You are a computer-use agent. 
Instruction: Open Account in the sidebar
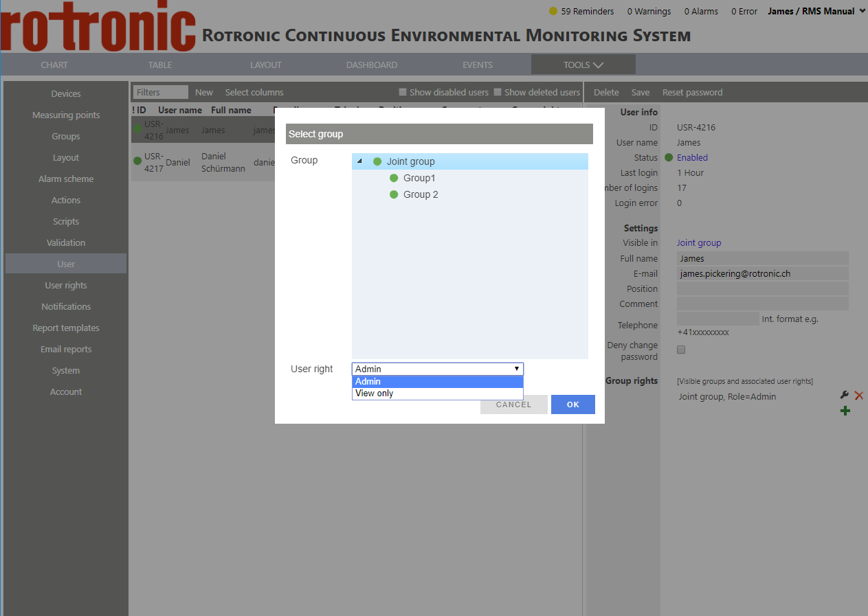(66, 391)
